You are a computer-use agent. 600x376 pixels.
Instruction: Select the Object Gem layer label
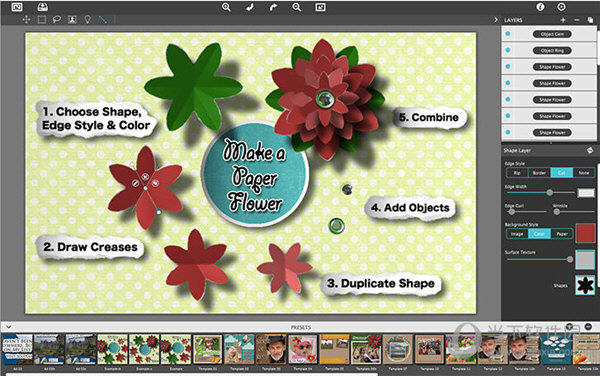[552, 34]
